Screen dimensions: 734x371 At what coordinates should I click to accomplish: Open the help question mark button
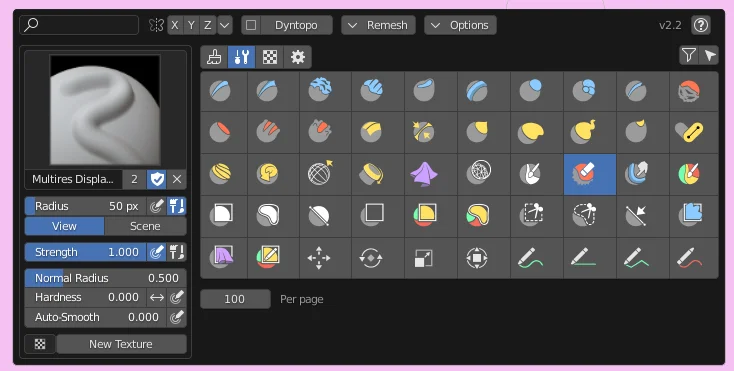(701, 25)
